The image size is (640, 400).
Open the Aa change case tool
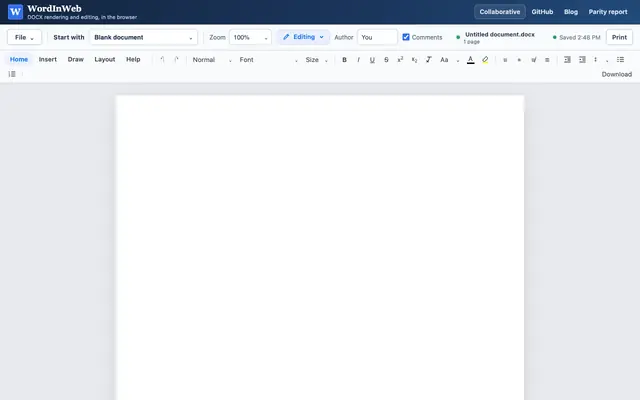444,60
